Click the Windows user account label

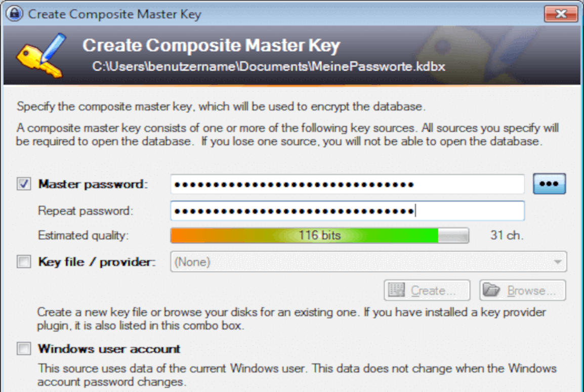109,349
